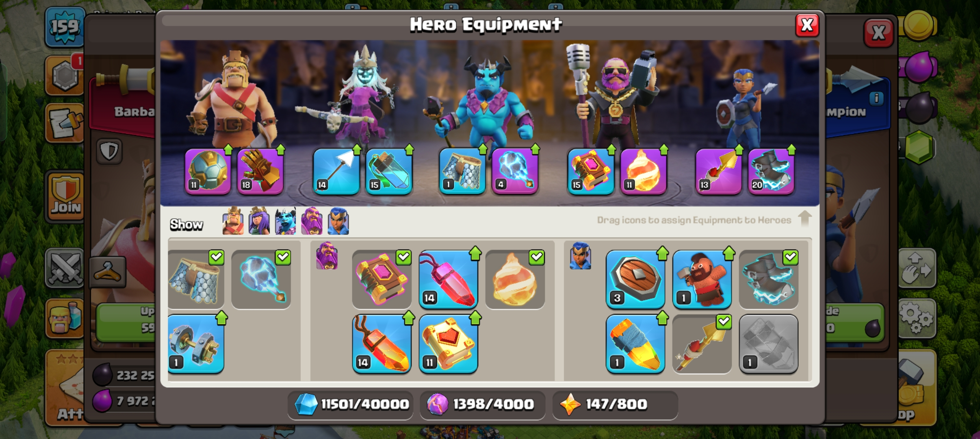Select the level 3 Royal Champion shield
980x439 pixels.
point(635,280)
